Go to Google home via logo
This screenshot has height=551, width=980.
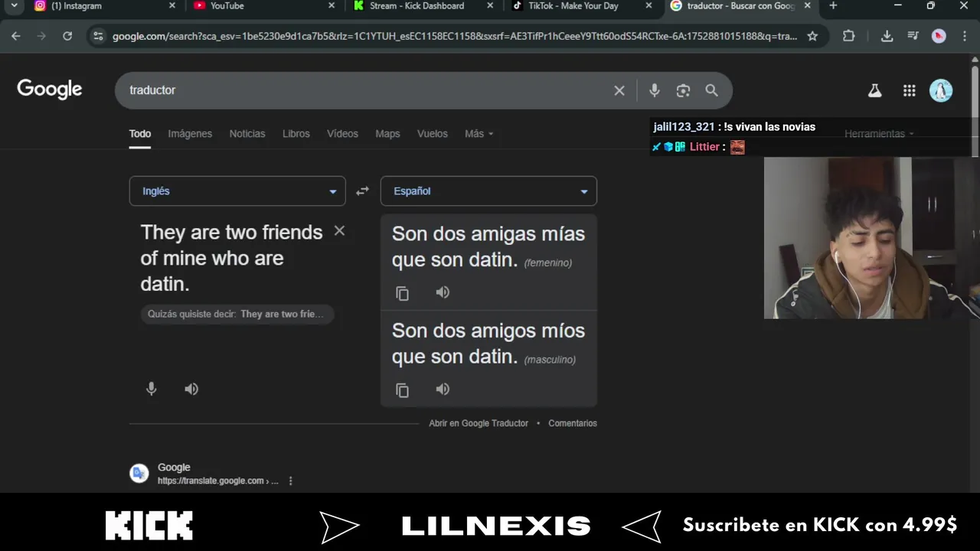tap(50, 90)
